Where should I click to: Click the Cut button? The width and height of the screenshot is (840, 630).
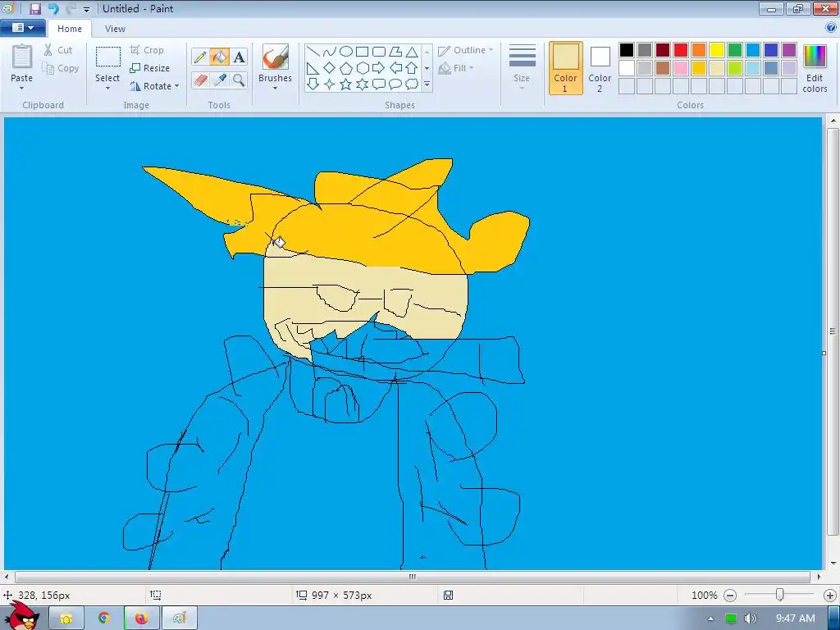58,50
